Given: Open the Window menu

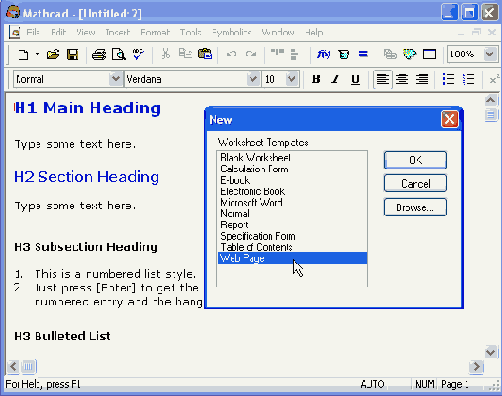Looking at the screenshot, I should [278, 32].
